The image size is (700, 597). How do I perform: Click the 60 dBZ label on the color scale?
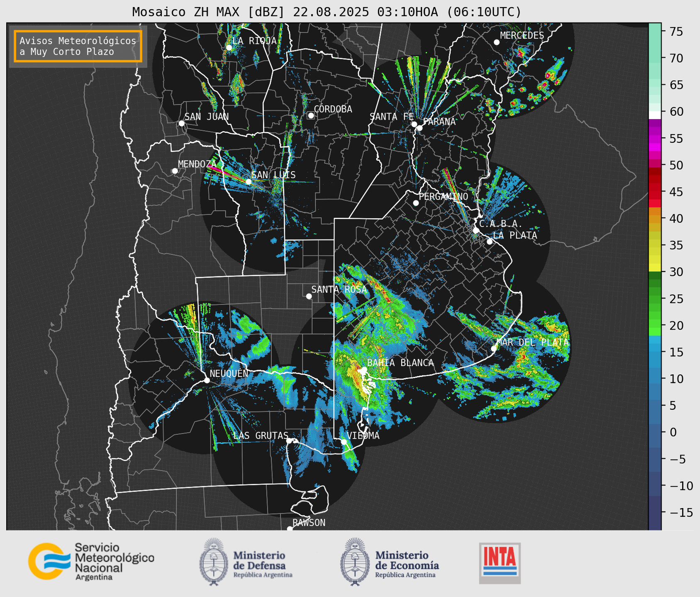pyautogui.click(x=676, y=112)
